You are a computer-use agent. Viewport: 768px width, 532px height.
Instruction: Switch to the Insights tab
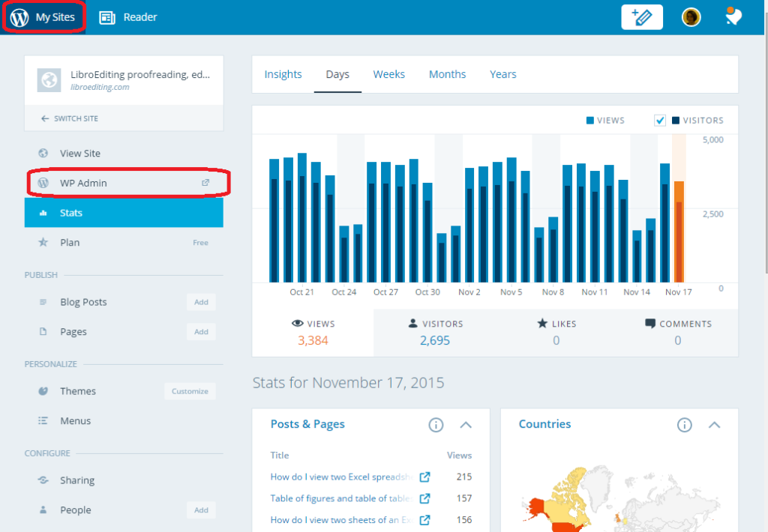click(x=283, y=74)
